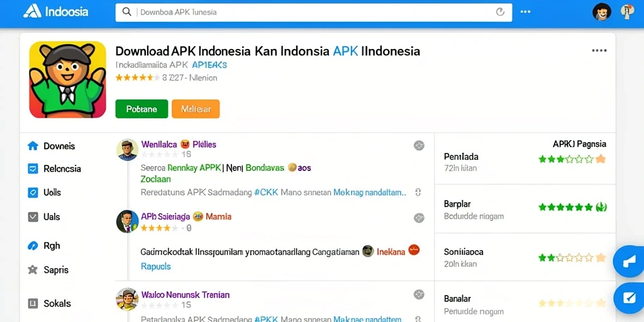Click the Rapuols link
The height and width of the screenshot is (322, 644).
click(156, 266)
